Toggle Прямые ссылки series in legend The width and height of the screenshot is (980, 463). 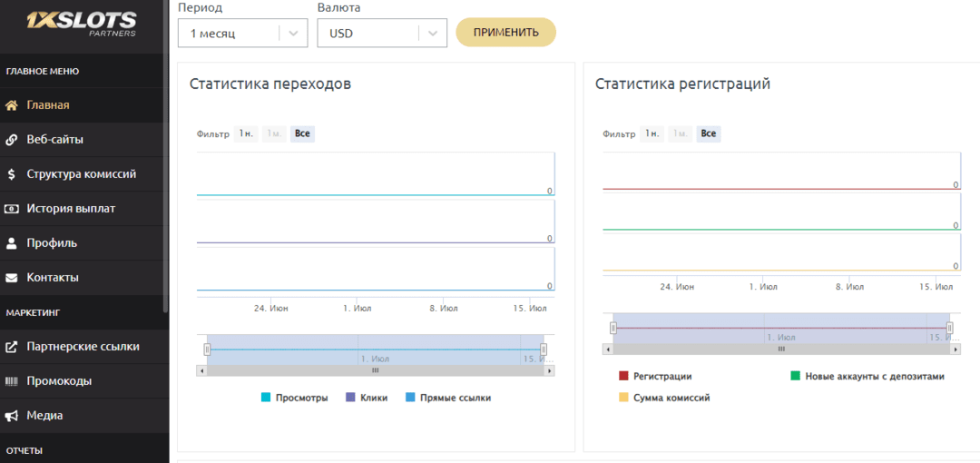tap(448, 398)
